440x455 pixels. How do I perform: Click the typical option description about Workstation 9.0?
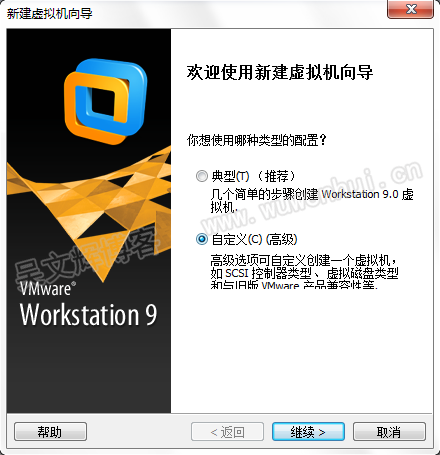(312, 201)
